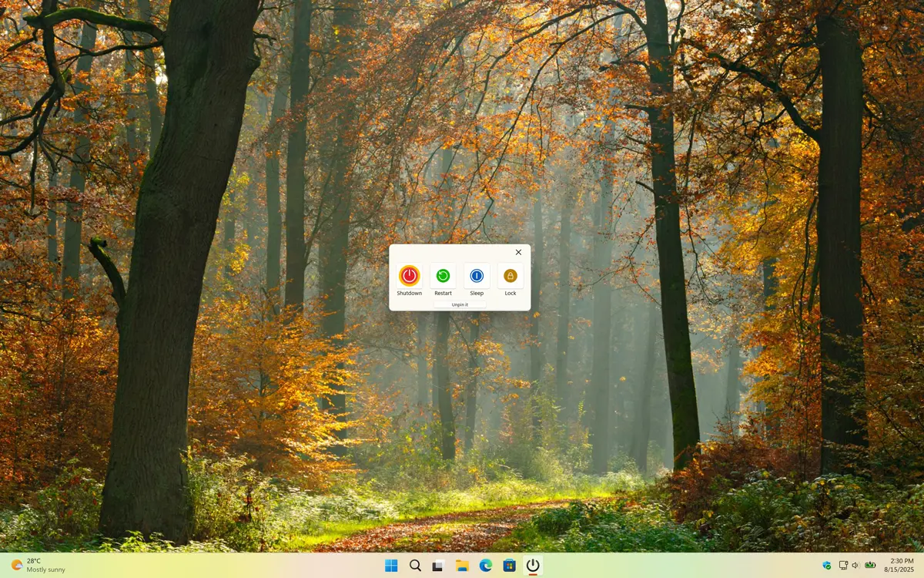The image size is (924, 578).
Task: Open the weather widget showing 28°C
Action: tap(38, 566)
